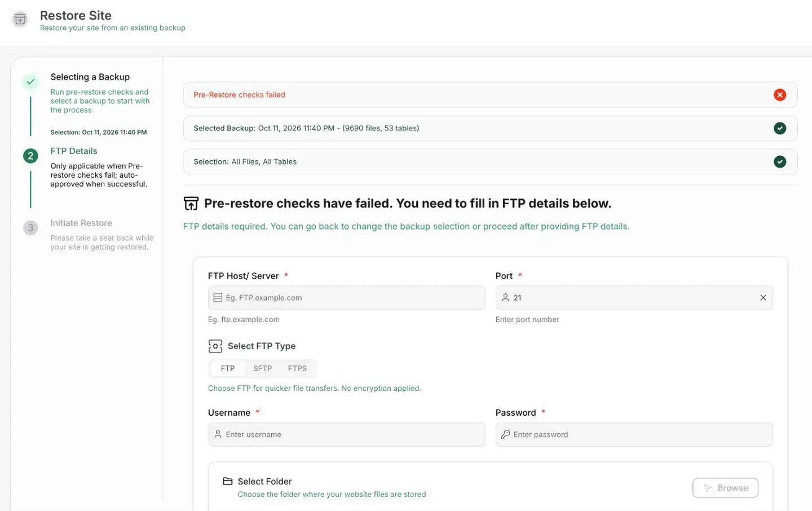
Task: Click the user icon in Username field
Action: pyautogui.click(x=218, y=435)
